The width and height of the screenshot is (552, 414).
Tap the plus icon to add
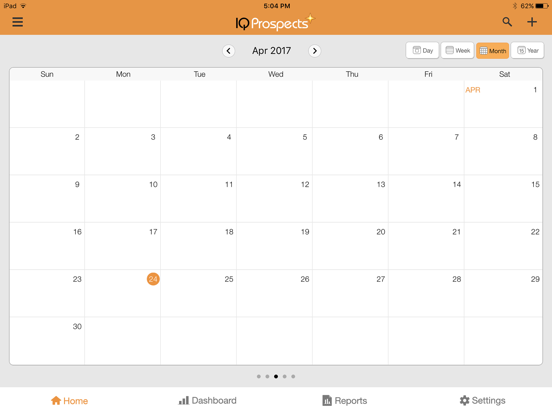coord(532,22)
